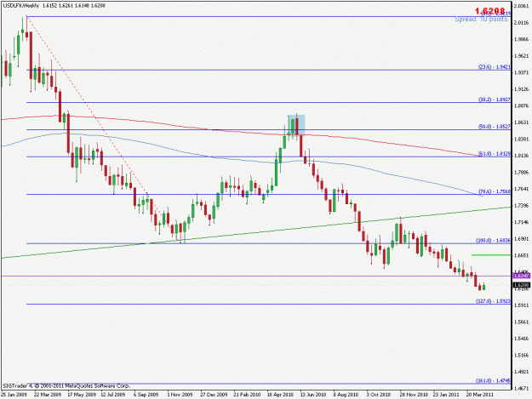Select the (127.0) Fibonacci level label
532x399 pixels.
[x=494, y=301]
